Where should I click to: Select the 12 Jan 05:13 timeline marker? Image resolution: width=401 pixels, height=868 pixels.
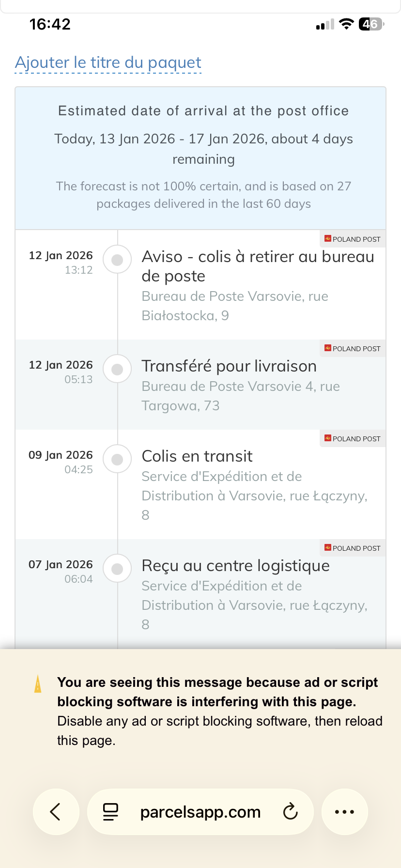pos(117,370)
